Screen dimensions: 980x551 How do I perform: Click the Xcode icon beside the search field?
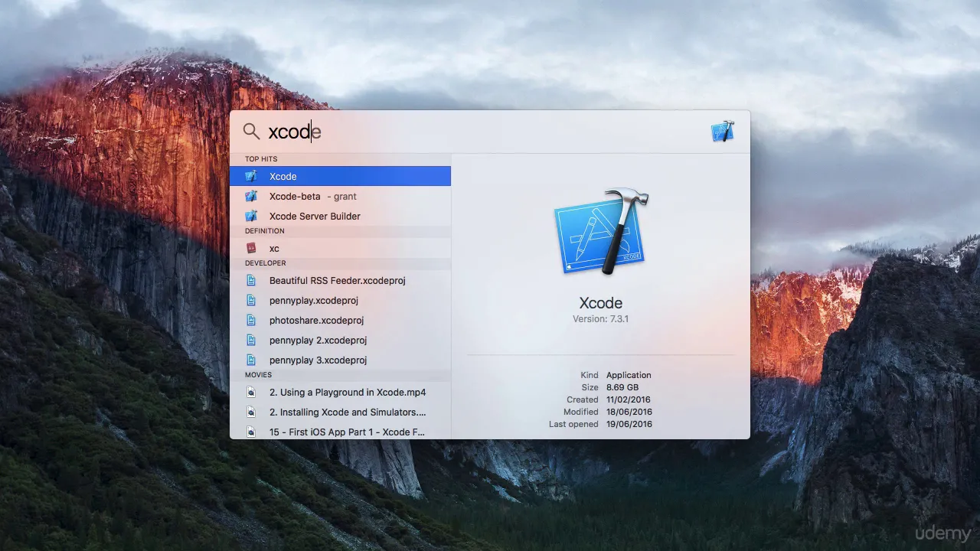(x=722, y=132)
